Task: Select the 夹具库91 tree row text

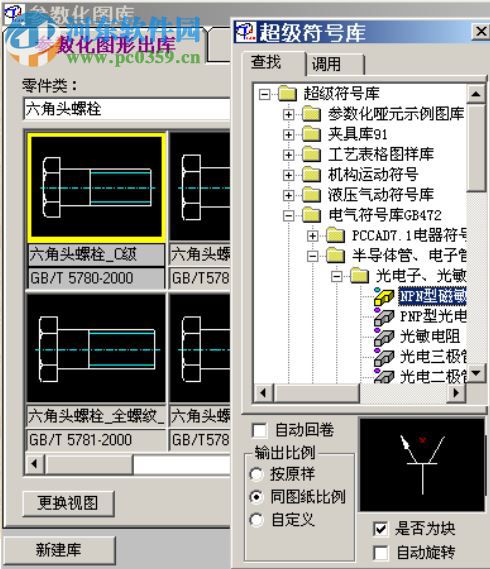Action: click(x=358, y=135)
